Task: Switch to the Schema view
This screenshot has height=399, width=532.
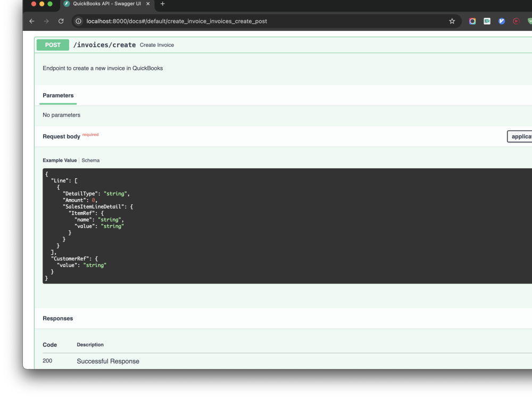Action: pos(90,160)
